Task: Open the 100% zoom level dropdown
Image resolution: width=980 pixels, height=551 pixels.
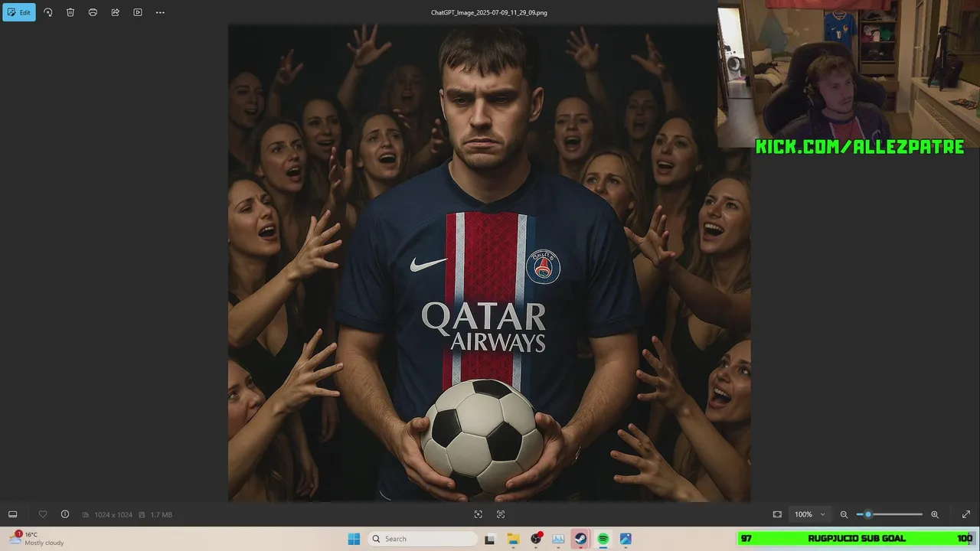Action: [x=810, y=514]
